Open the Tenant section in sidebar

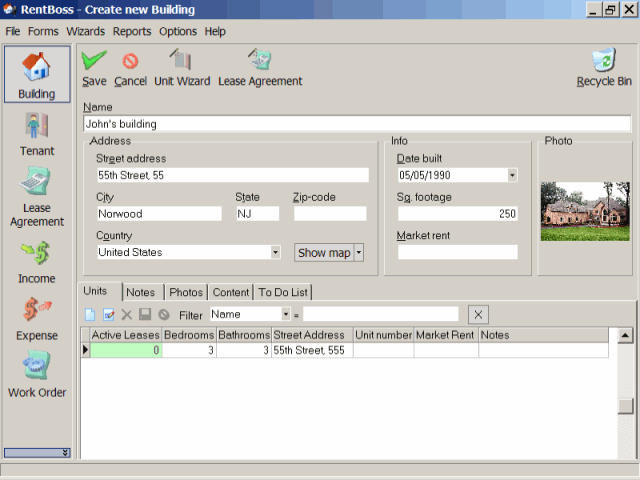coord(37,134)
